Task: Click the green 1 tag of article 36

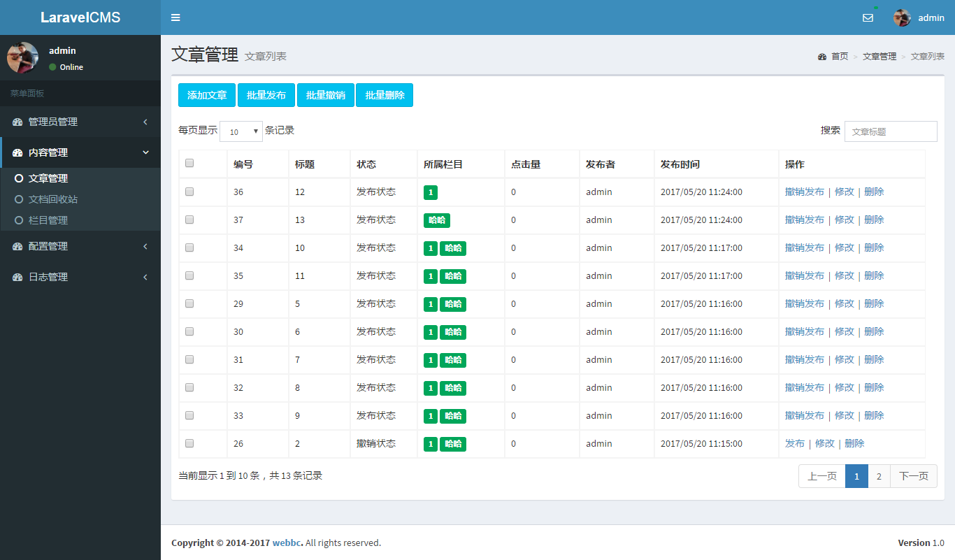Action: [431, 192]
